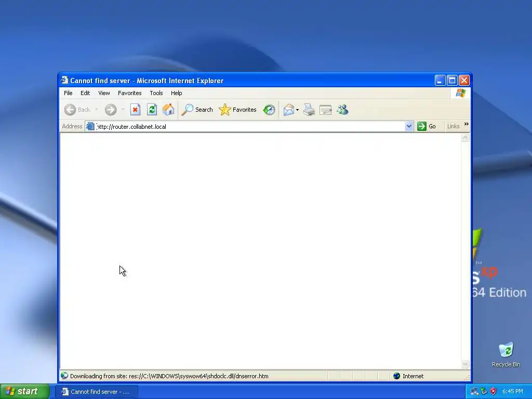532x399 pixels.
Task: Click the 6:45 PM system clock
Action: (x=513, y=391)
